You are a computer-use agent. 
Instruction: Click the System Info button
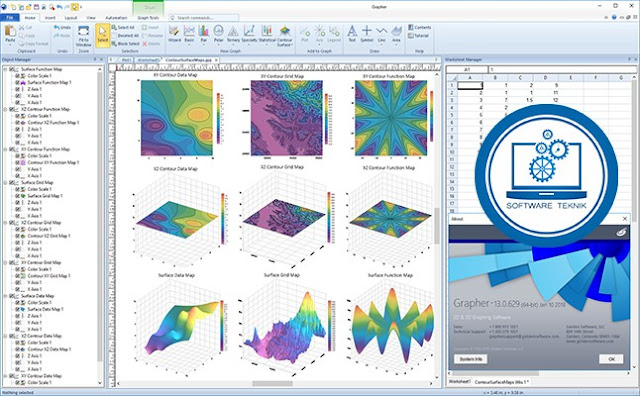pyautogui.click(x=471, y=359)
